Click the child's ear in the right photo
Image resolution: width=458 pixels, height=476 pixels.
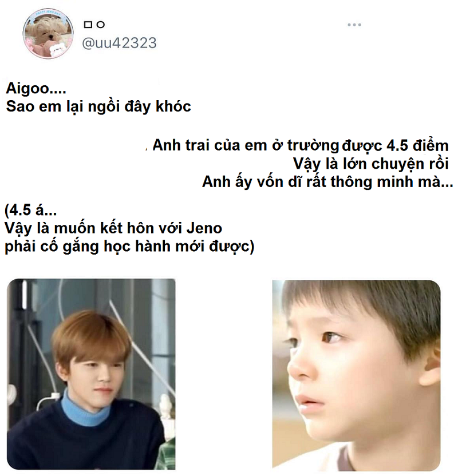coord(430,366)
